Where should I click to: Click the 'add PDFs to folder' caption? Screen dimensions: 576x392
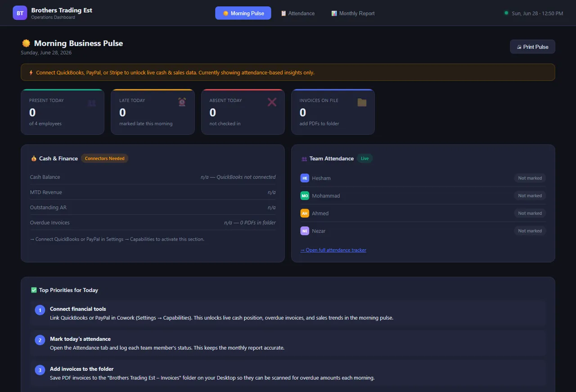319,124
